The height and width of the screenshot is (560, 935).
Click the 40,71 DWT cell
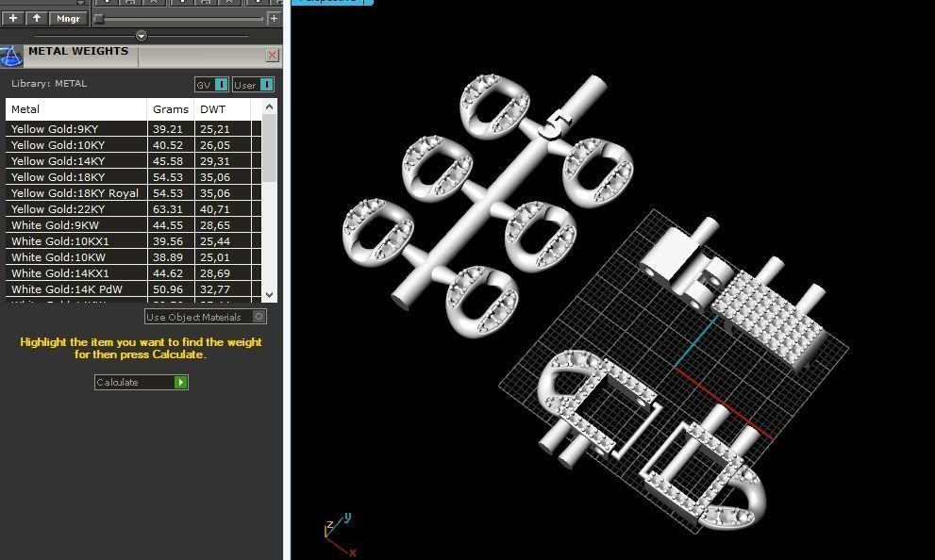[x=223, y=209]
